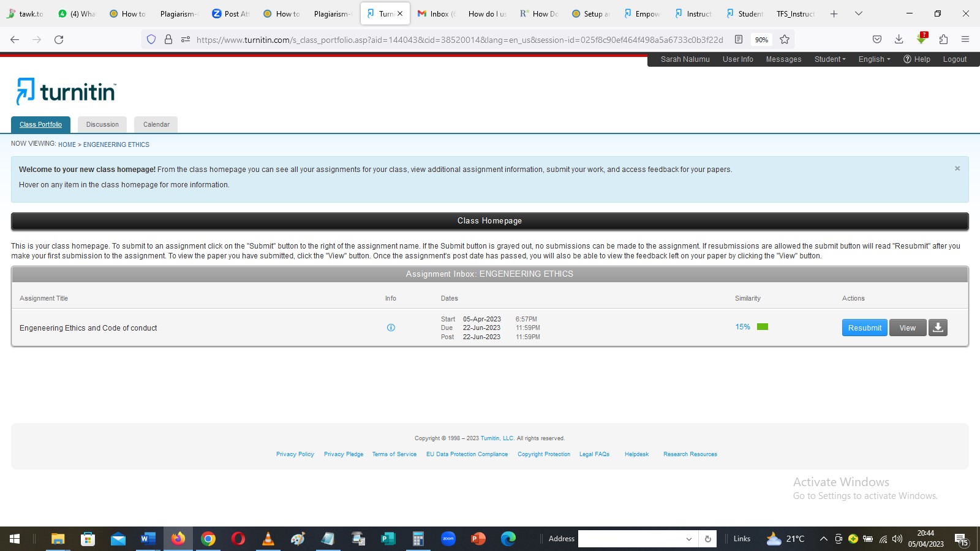Open Messages in top menu
The width and height of the screenshot is (980, 551).
pyautogui.click(x=783, y=59)
